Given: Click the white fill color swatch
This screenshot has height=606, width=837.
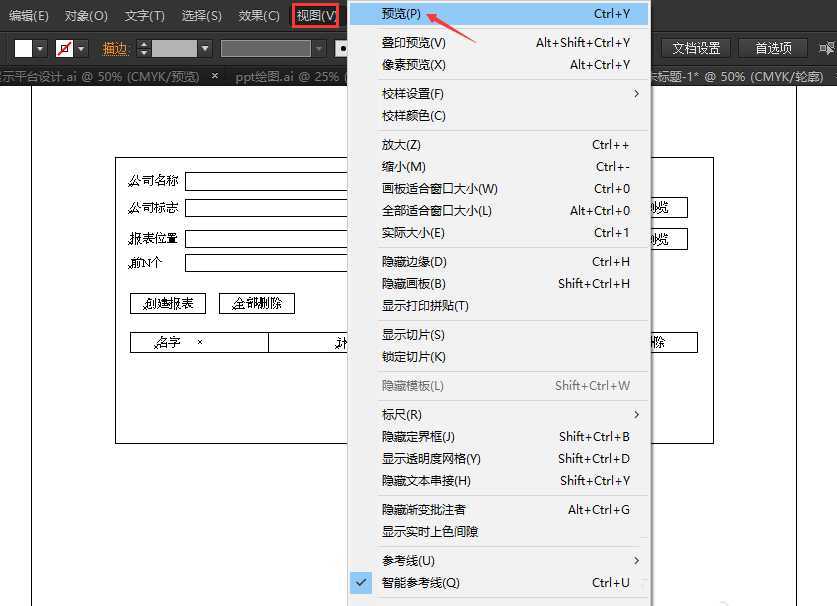Looking at the screenshot, I should pos(22,48).
